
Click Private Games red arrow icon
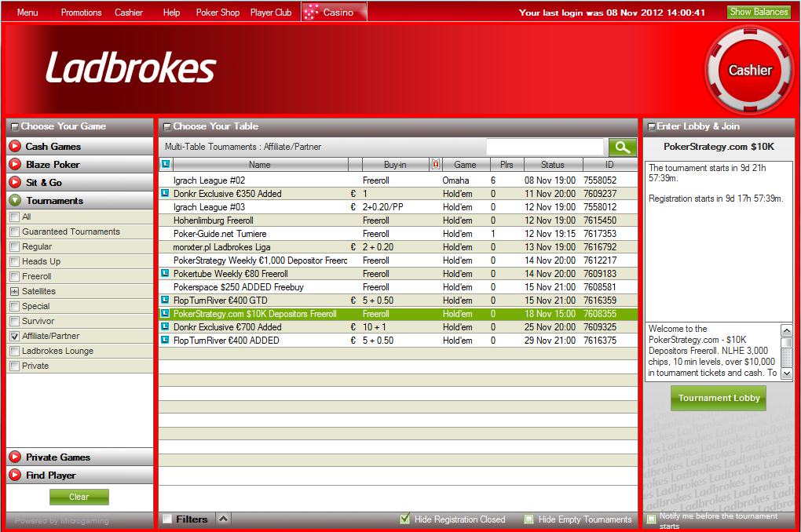coord(16,457)
